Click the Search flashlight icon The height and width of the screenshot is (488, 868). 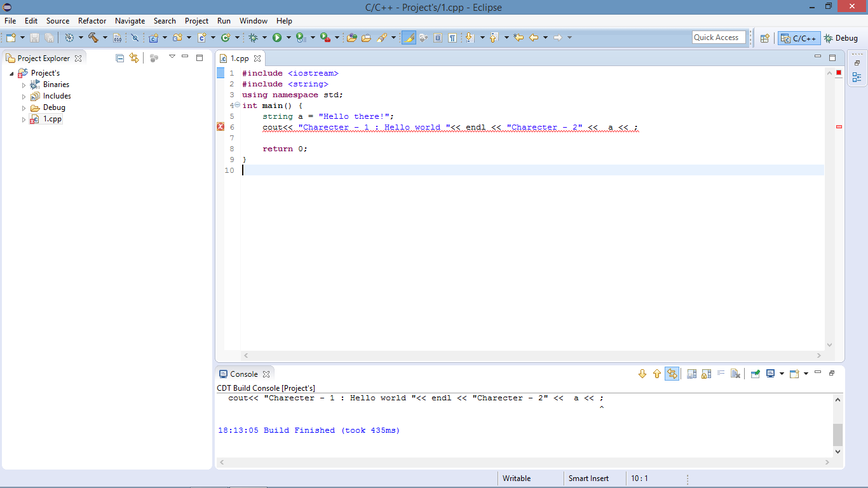tap(381, 37)
